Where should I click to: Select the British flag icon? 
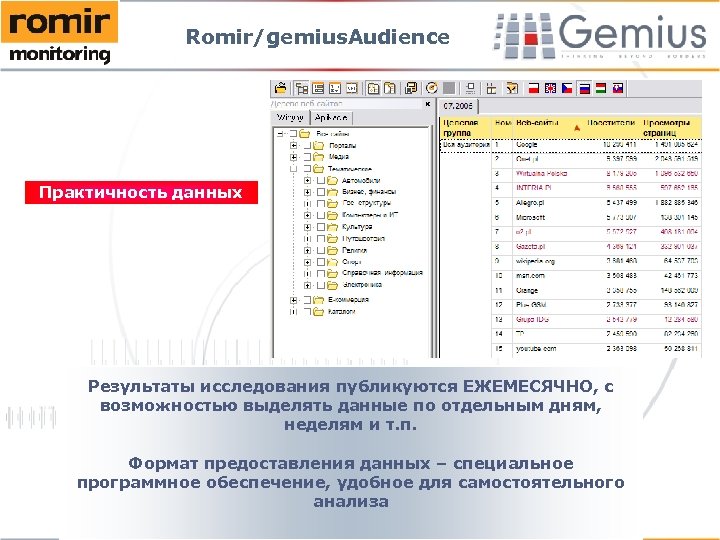[x=550, y=88]
